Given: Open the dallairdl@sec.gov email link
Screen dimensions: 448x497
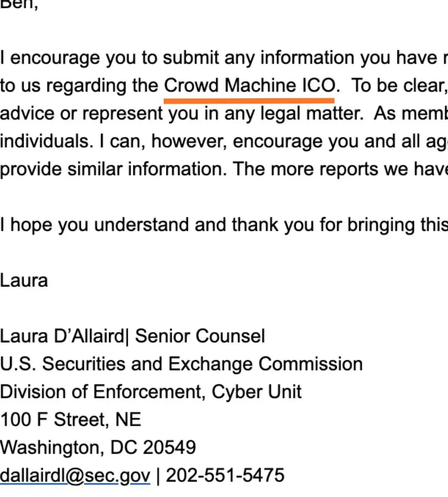Looking at the screenshot, I should 75,475.
